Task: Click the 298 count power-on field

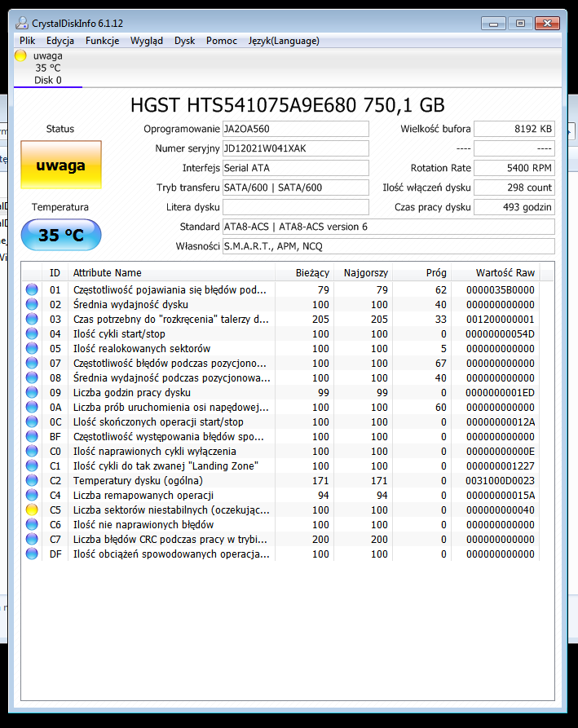Action: tap(514, 188)
